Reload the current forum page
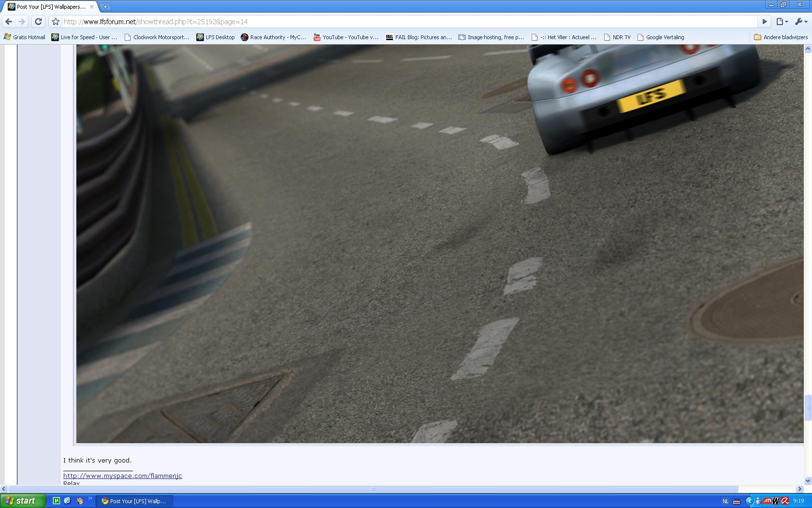Image resolution: width=812 pixels, height=508 pixels. tap(39, 22)
